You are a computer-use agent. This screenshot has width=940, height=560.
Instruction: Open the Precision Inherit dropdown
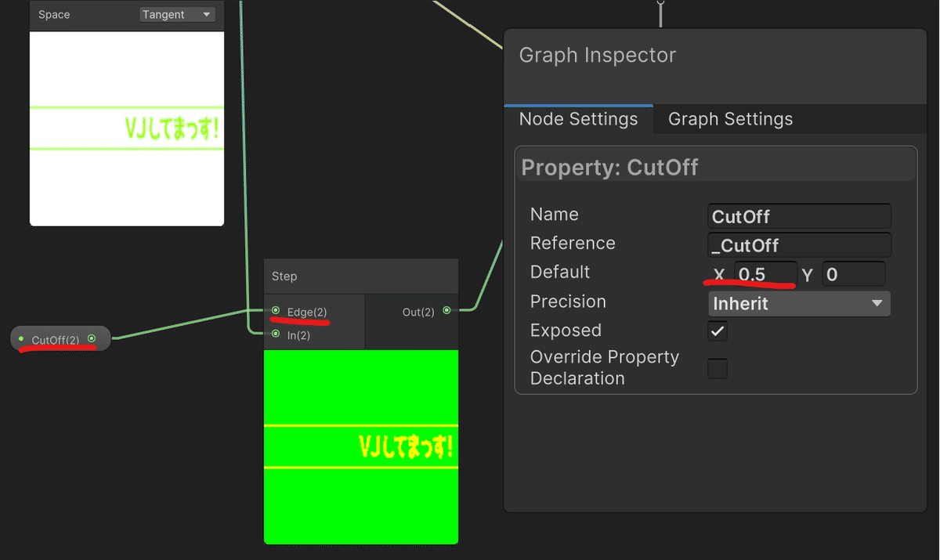coord(799,303)
